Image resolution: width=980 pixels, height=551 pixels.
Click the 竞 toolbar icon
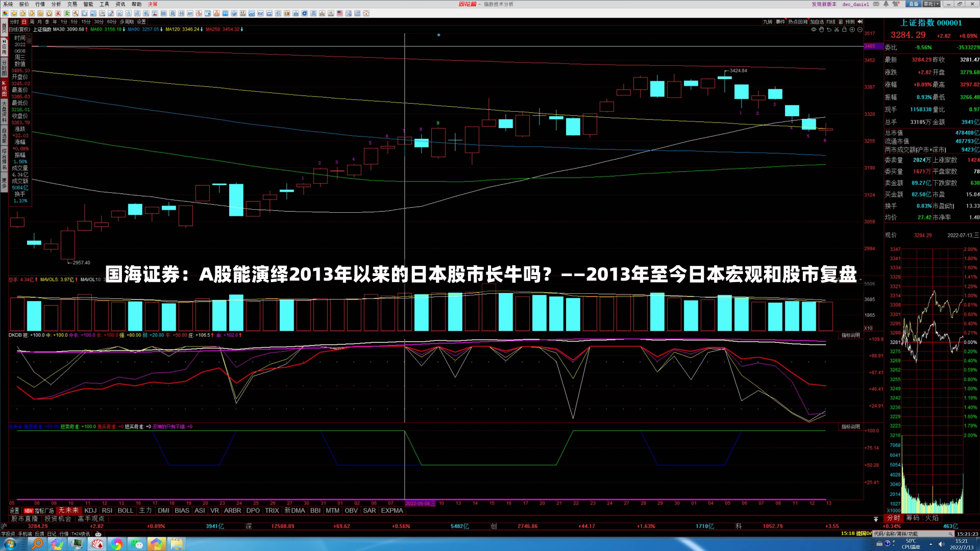[x=173, y=13]
